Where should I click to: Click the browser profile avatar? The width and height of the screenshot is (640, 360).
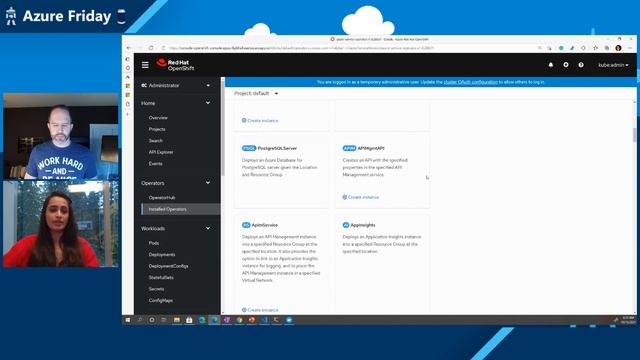click(x=618, y=48)
